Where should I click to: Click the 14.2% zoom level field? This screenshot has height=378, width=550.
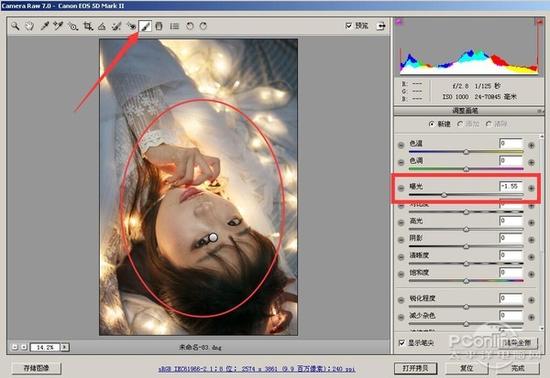click(45, 347)
